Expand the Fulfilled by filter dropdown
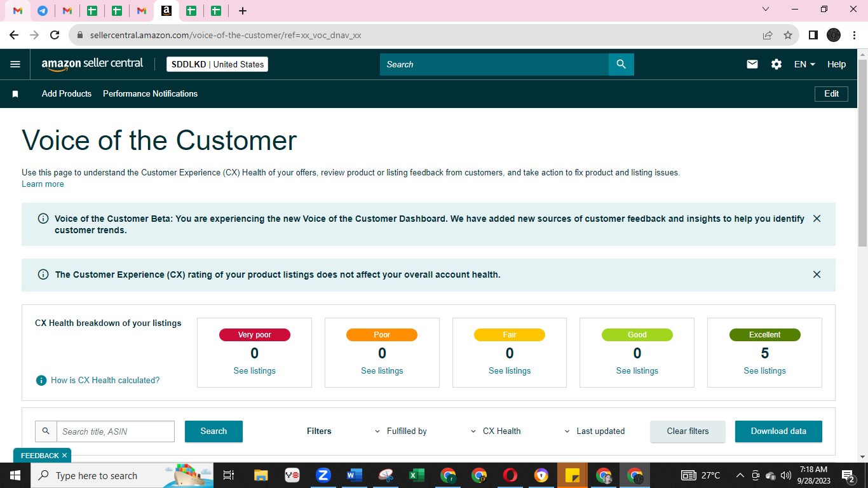This screenshot has height=488, width=868. 401,431
